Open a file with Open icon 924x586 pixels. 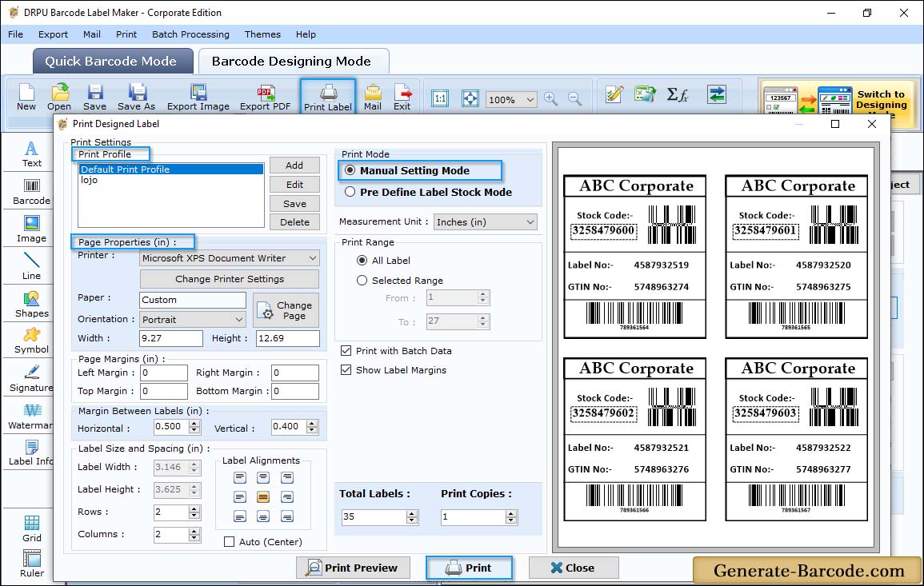click(59, 98)
